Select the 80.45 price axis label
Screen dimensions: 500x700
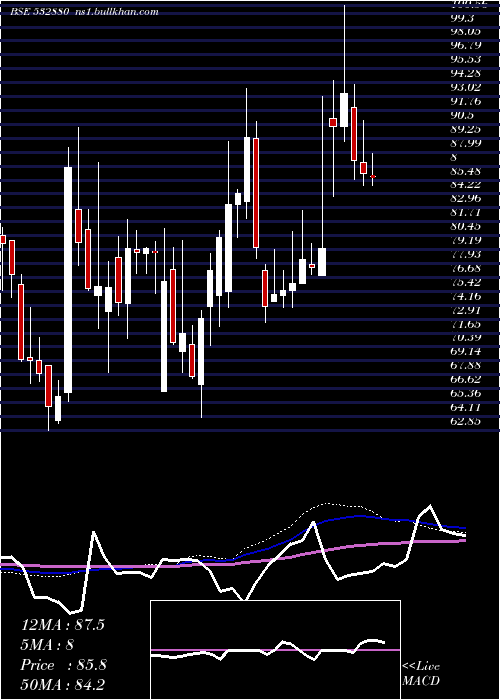point(466,226)
